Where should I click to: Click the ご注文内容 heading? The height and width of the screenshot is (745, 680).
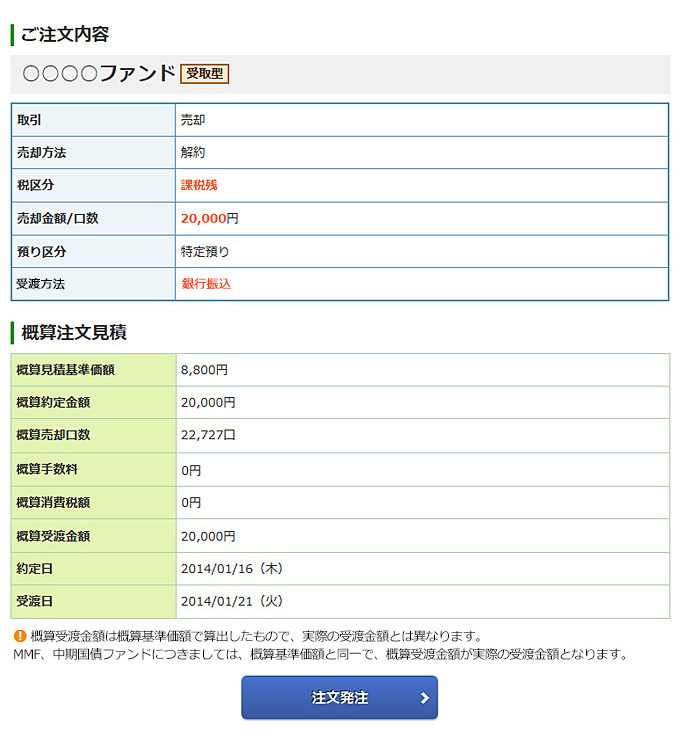click(65, 35)
